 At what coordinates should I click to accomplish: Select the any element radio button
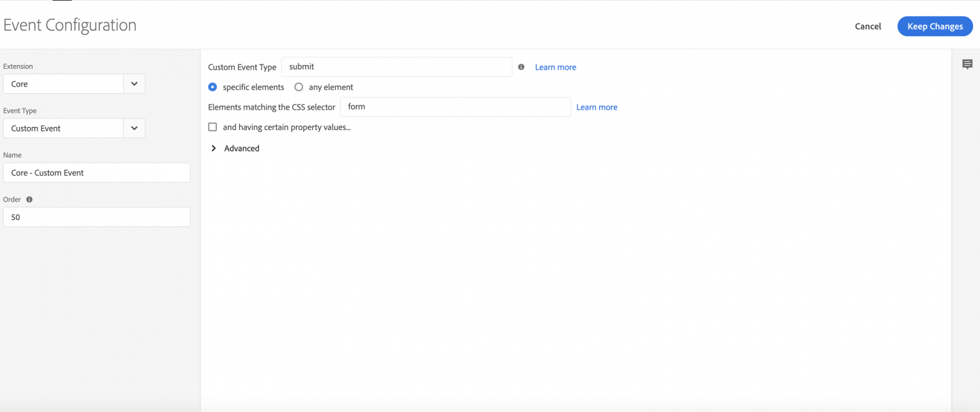click(299, 87)
